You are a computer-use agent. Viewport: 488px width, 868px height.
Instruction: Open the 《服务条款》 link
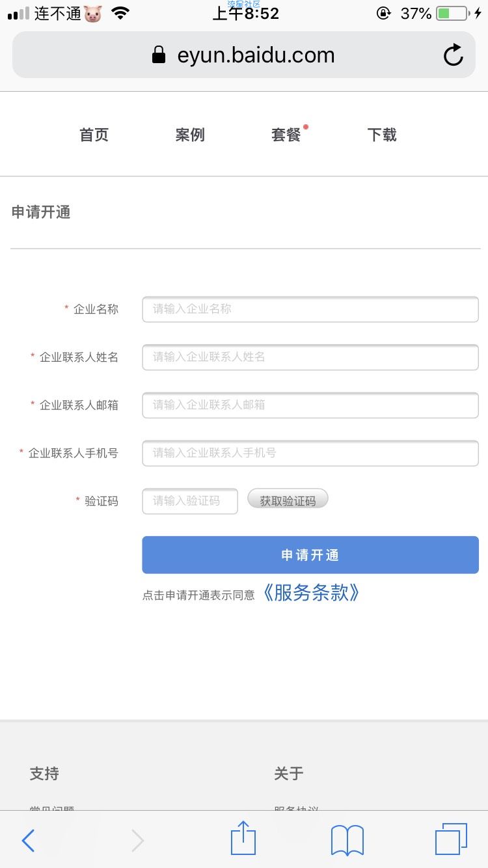[311, 592]
